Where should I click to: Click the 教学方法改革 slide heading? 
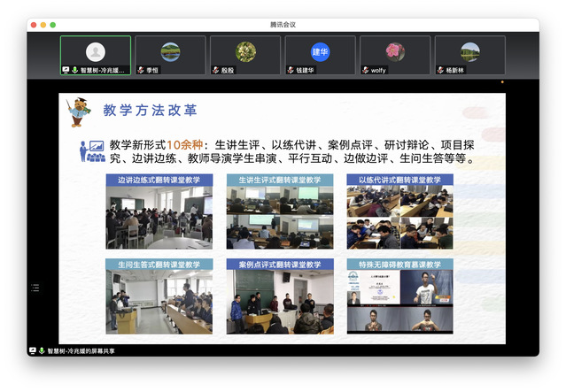coord(150,111)
